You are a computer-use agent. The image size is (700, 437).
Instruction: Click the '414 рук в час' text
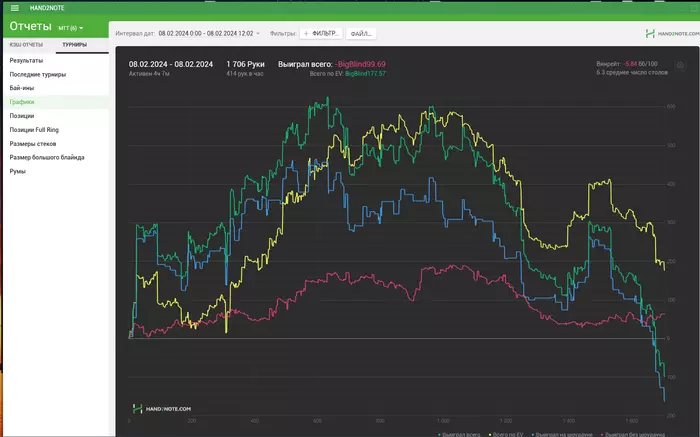pos(245,74)
